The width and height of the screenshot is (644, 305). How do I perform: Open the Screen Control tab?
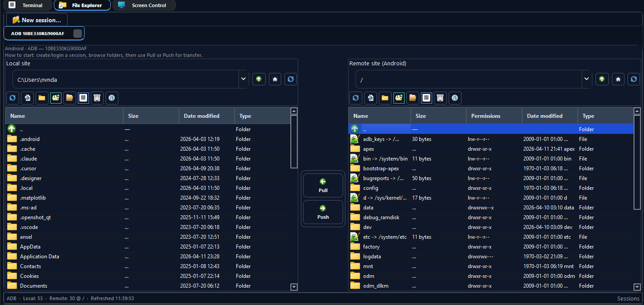[x=144, y=5]
